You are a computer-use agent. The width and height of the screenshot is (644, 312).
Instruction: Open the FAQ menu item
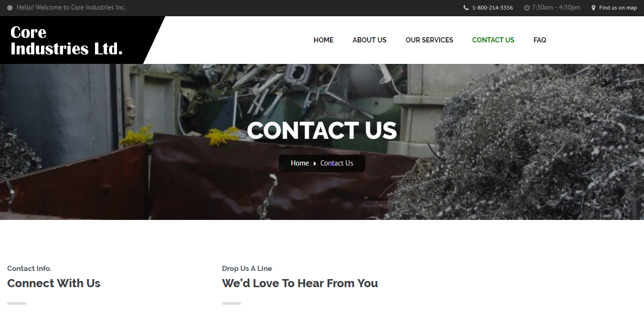539,40
